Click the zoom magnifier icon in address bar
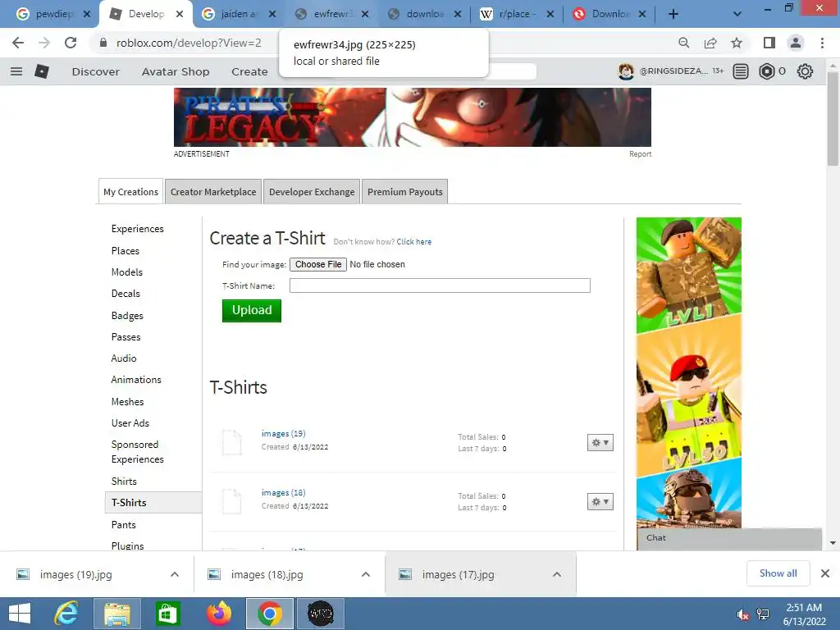The height and width of the screenshot is (630, 840). 683,43
